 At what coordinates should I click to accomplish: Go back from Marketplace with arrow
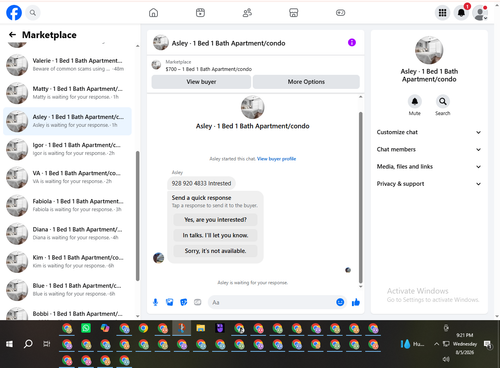pos(12,35)
